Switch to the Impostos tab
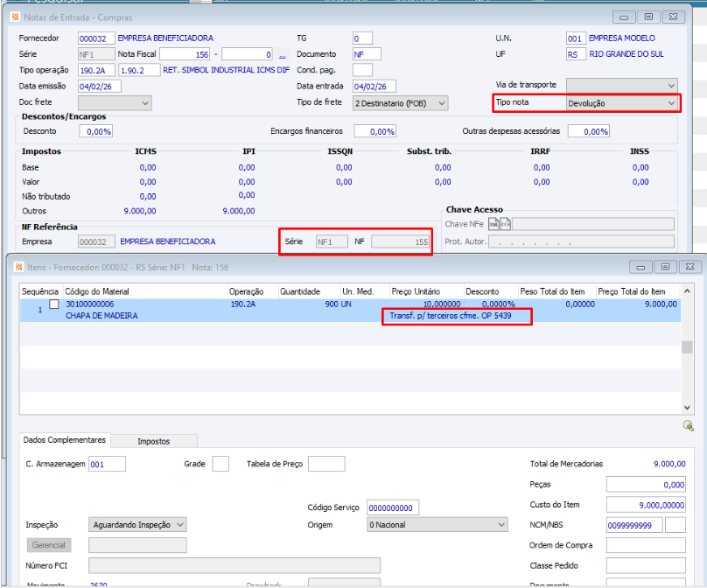 pos(154,442)
